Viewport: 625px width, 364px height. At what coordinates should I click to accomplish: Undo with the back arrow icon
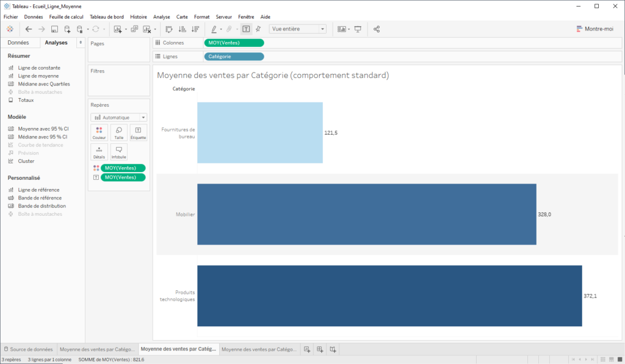[28, 29]
